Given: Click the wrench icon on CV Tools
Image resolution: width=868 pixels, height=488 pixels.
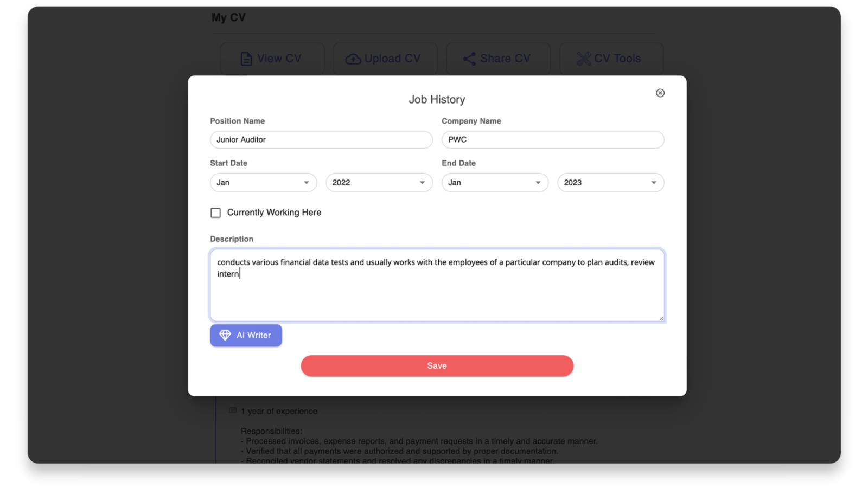Looking at the screenshot, I should coord(584,59).
